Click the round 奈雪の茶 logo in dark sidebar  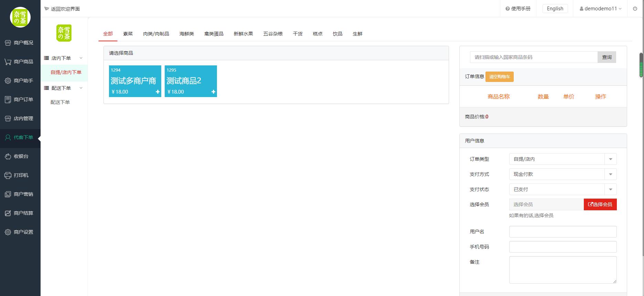20,17
